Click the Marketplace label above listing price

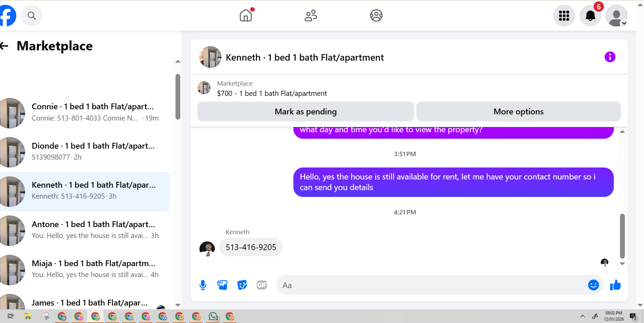click(x=235, y=83)
